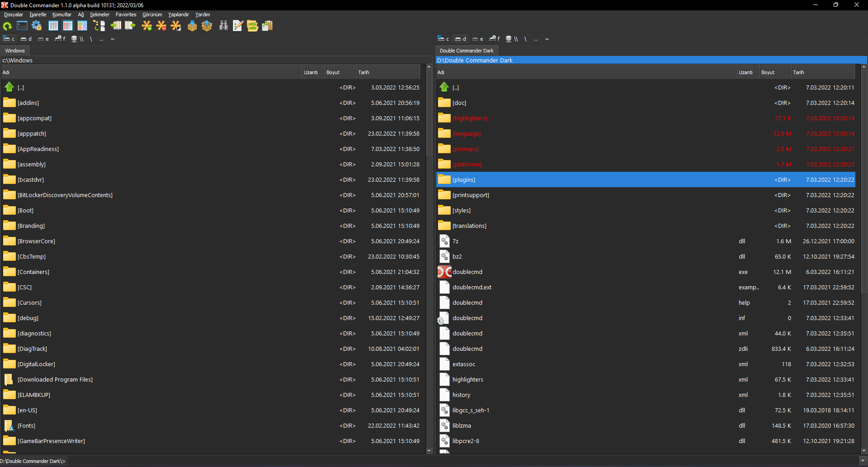Viewport: 868px width, 467px height.
Task: Select the Double Commander Dark tab
Action: pos(467,51)
